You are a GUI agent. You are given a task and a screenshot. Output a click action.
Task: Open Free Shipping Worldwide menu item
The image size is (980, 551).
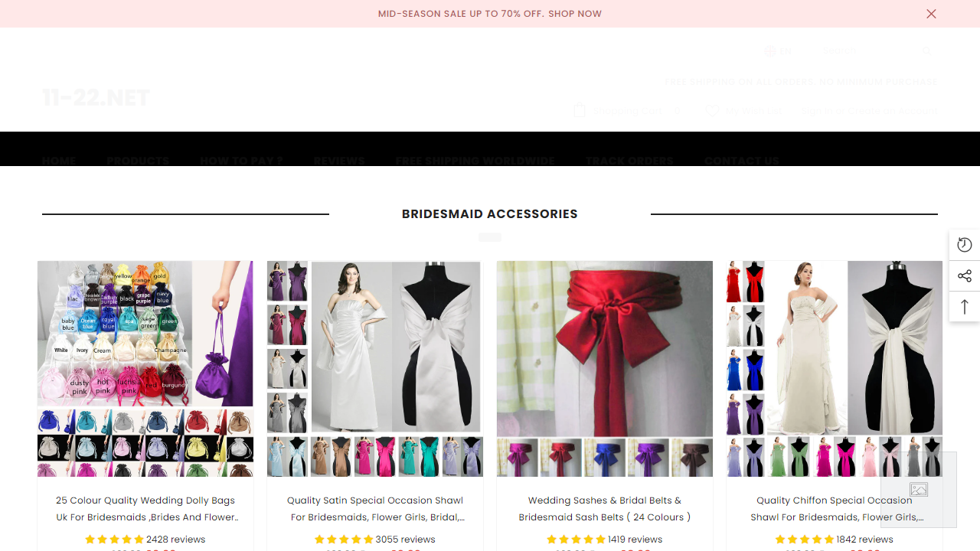tap(475, 161)
